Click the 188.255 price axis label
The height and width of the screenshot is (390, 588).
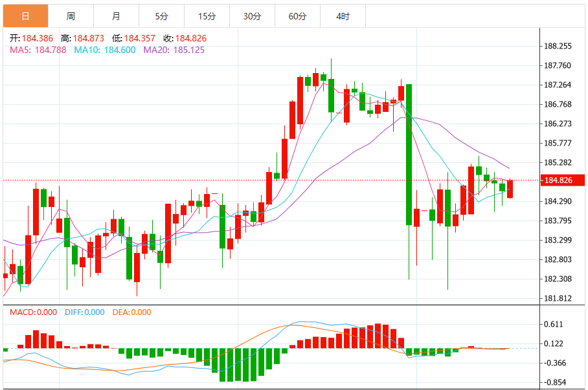pos(558,46)
